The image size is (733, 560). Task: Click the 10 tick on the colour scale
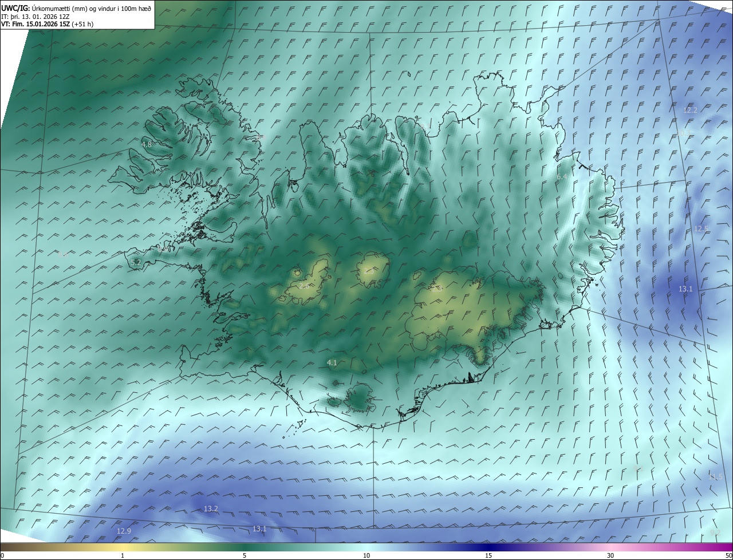point(366,556)
